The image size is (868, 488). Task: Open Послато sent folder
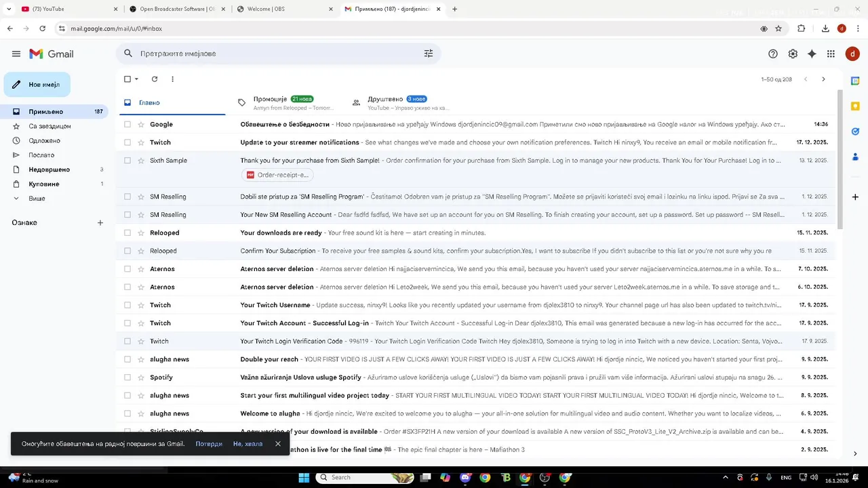pos(41,155)
